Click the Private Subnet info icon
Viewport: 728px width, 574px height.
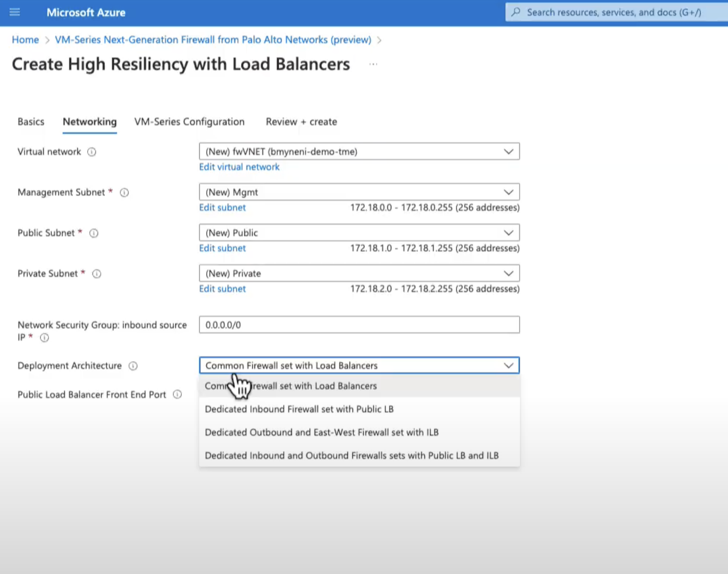(x=97, y=274)
